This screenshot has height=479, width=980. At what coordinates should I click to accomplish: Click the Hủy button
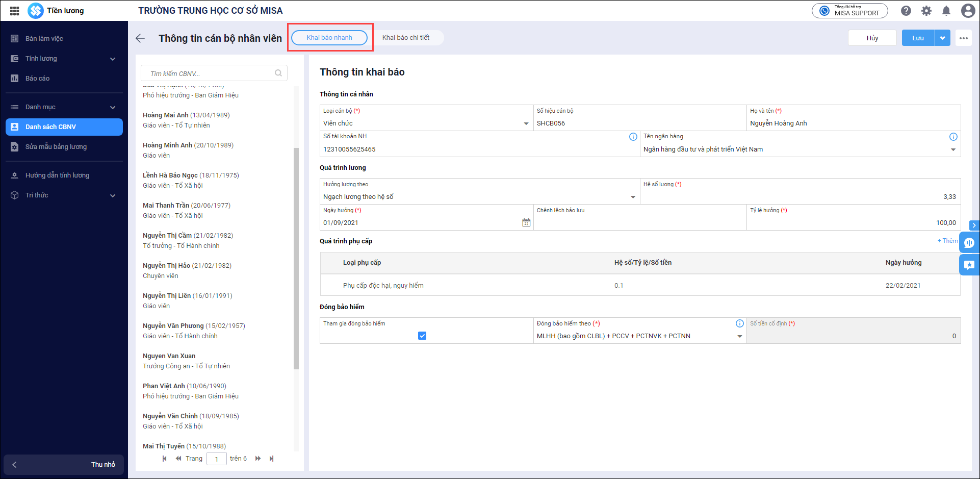[872, 38]
